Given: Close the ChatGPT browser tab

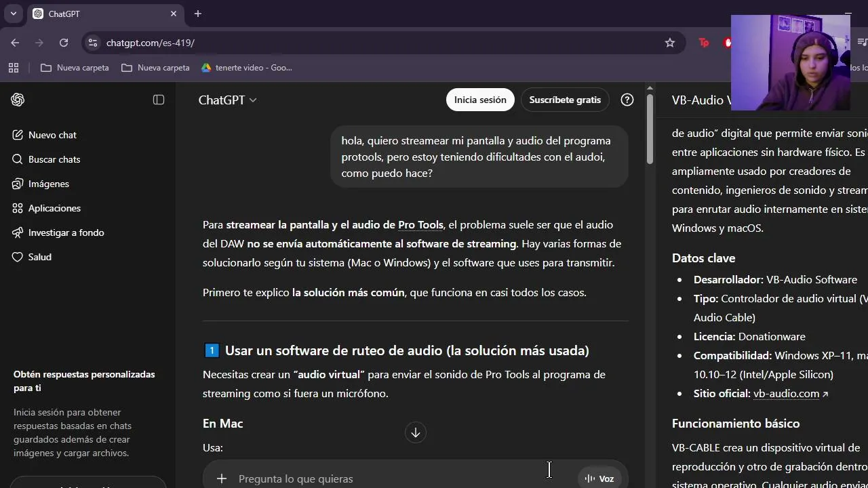Looking at the screenshot, I should coord(174,14).
